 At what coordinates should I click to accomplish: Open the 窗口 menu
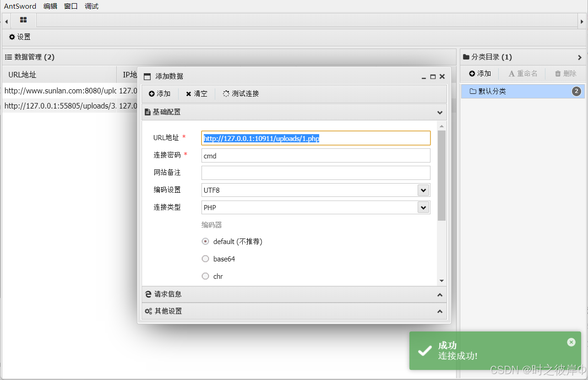tap(71, 6)
